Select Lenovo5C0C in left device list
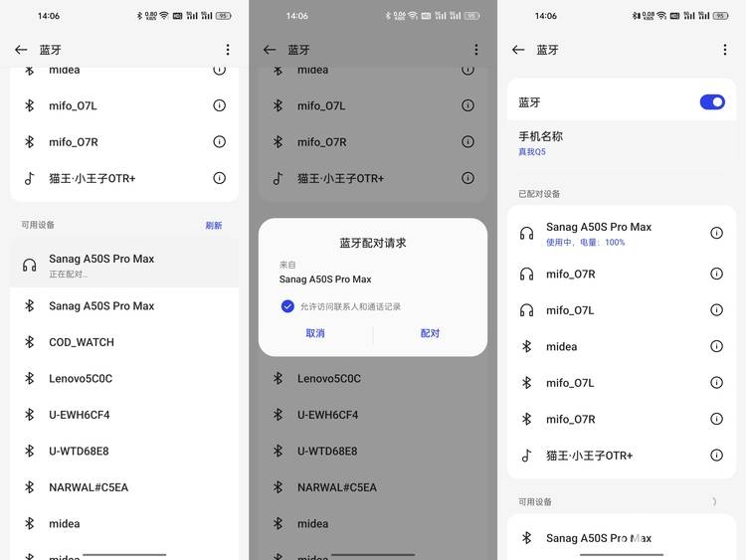The image size is (746, 560). coord(124,378)
